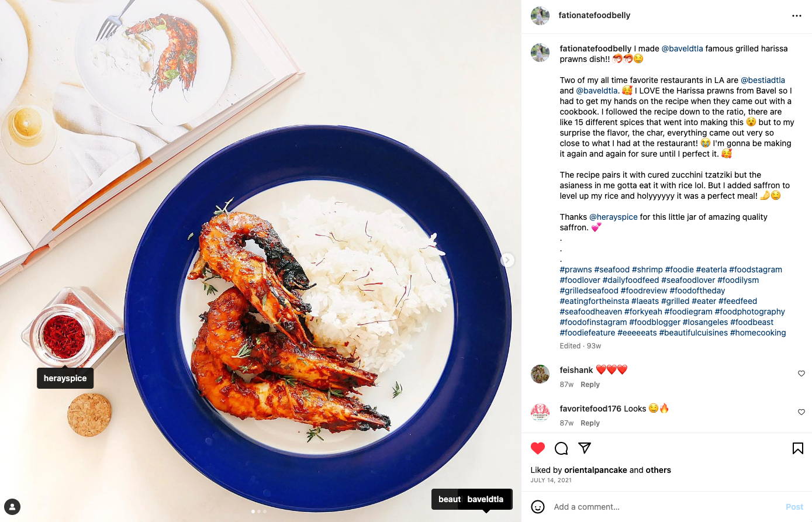Open the #prawns hashtag

click(576, 269)
